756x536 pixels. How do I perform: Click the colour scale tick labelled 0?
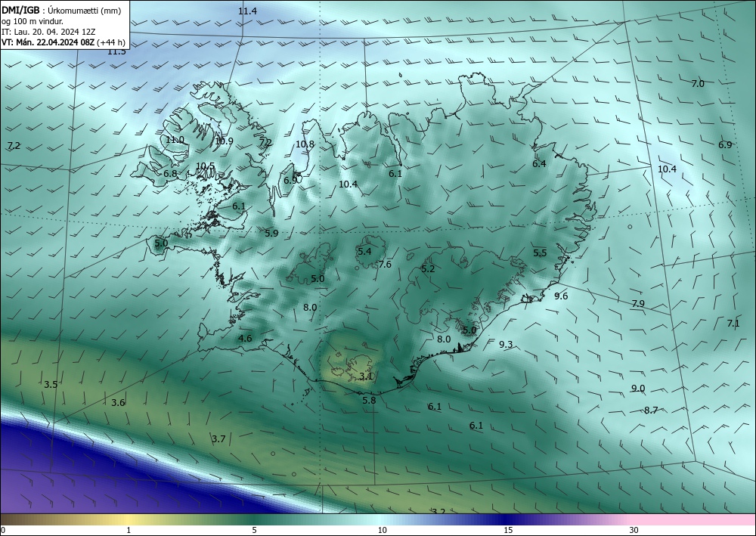click(3, 530)
